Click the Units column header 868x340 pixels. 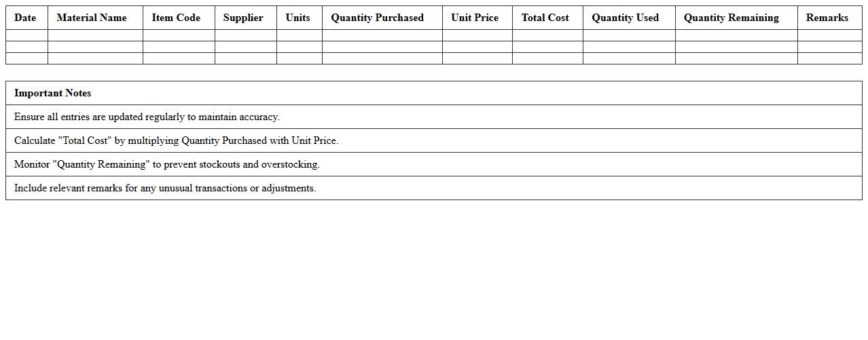point(297,18)
